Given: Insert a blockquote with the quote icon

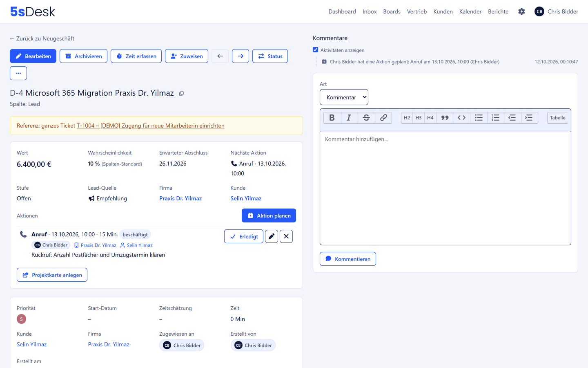Looking at the screenshot, I should 445,118.
